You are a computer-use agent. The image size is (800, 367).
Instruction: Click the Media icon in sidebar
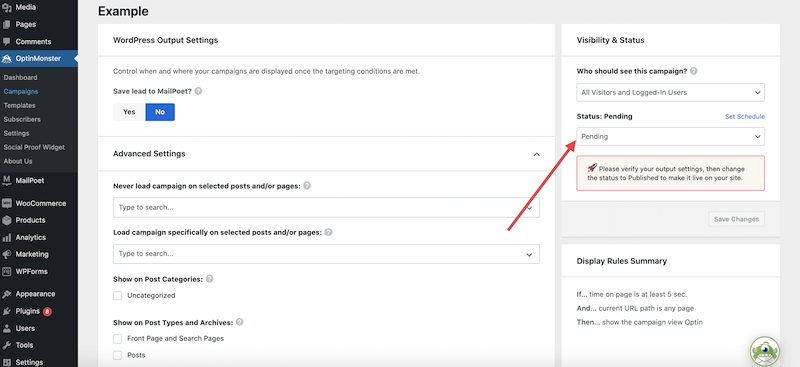(x=7, y=7)
